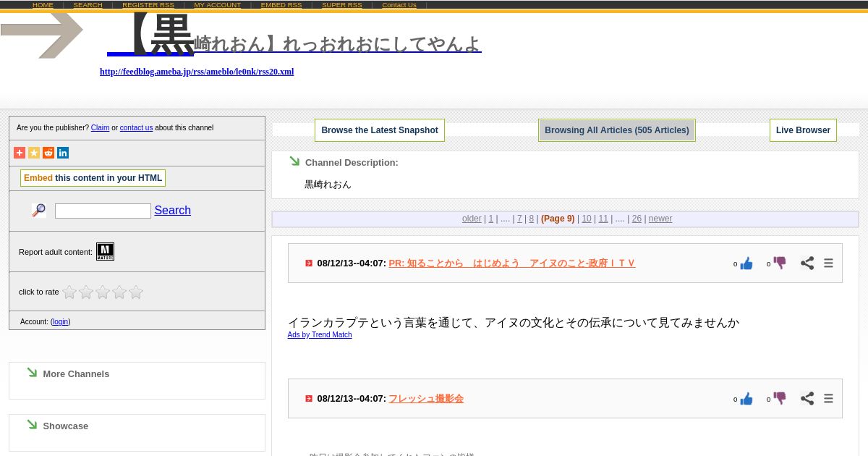868x456 pixels.
Task: Click the current (Page 9) indicator
Action: (558, 219)
